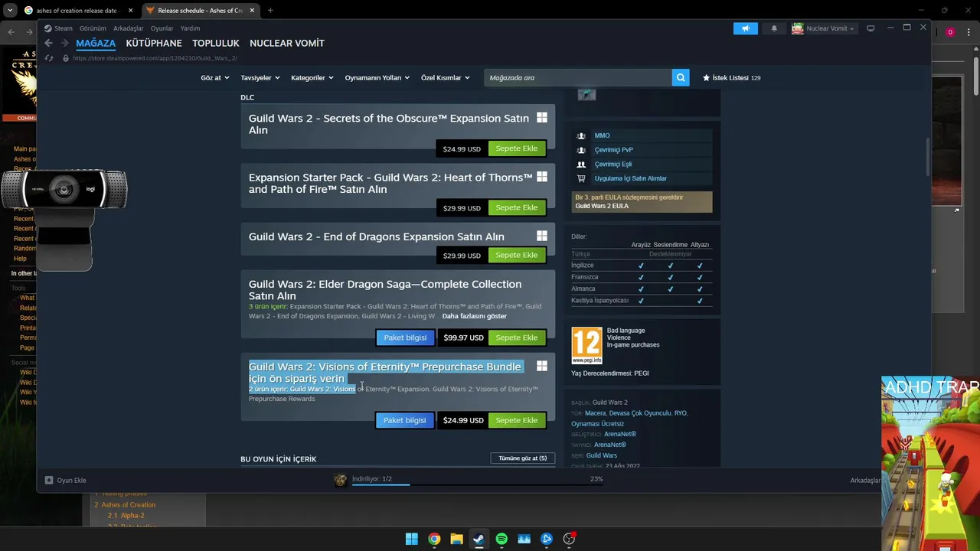980x551 pixels.
Task: Click the Steam logo in the menu bar
Action: pyautogui.click(x=47, y=28)
